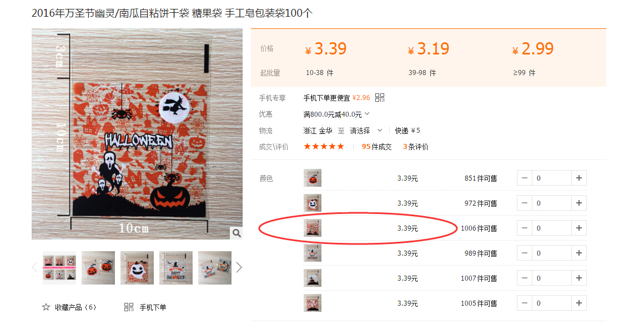Show next thumbnails with right arrow
This screenshot has height=329, width=644.
pyautogui.click(x=239, y=268)
